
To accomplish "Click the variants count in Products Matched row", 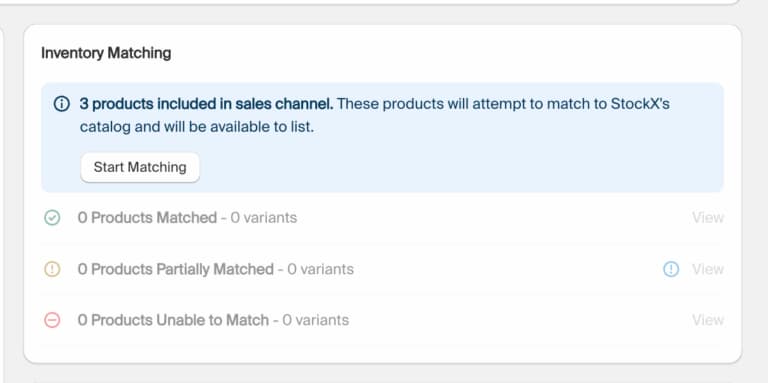I will pos(264,217).
